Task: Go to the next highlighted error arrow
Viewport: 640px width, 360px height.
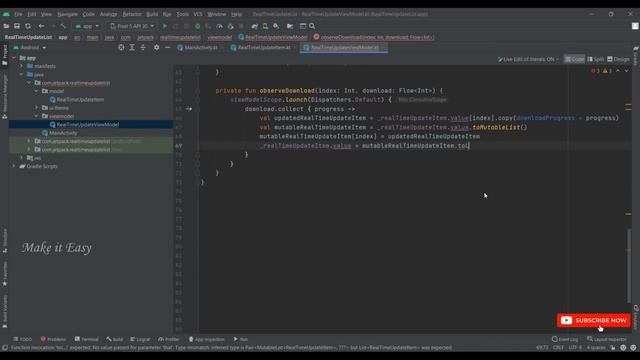Action: pos(627,71)
